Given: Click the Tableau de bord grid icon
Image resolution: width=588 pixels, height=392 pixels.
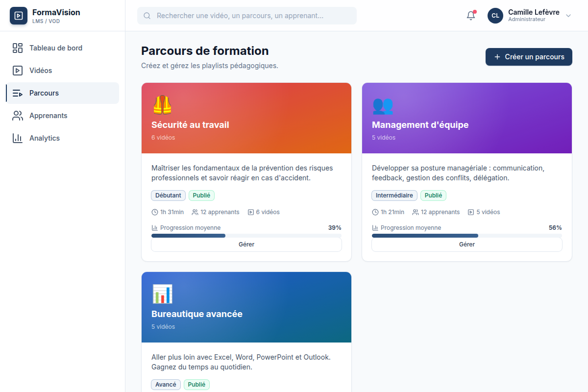Looking at the screenshot, I should pyautogui.click(x=18, y=48).
